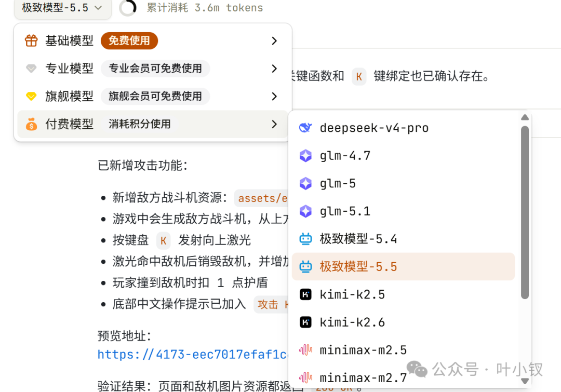The width and height of the screenshot is (561, 392).
Task: Click the gray diamond icon beside 专业模型
Action: pos(31,68)
